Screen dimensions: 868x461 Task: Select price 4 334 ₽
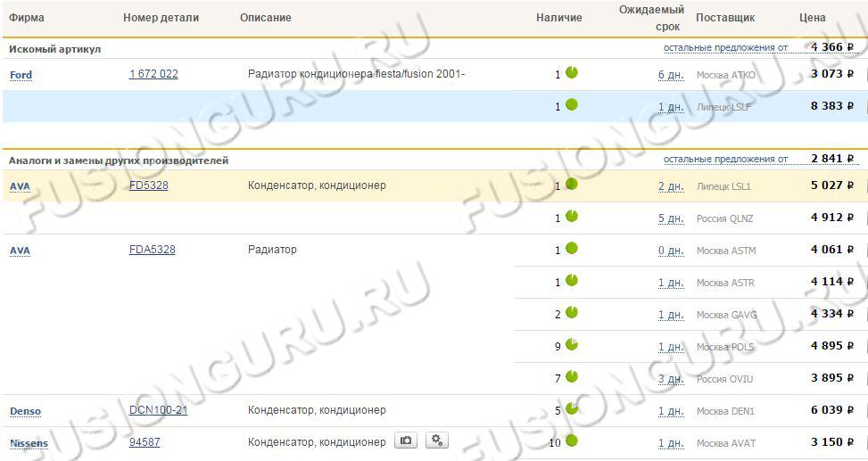pyautogui.click(x=832, y=314)
